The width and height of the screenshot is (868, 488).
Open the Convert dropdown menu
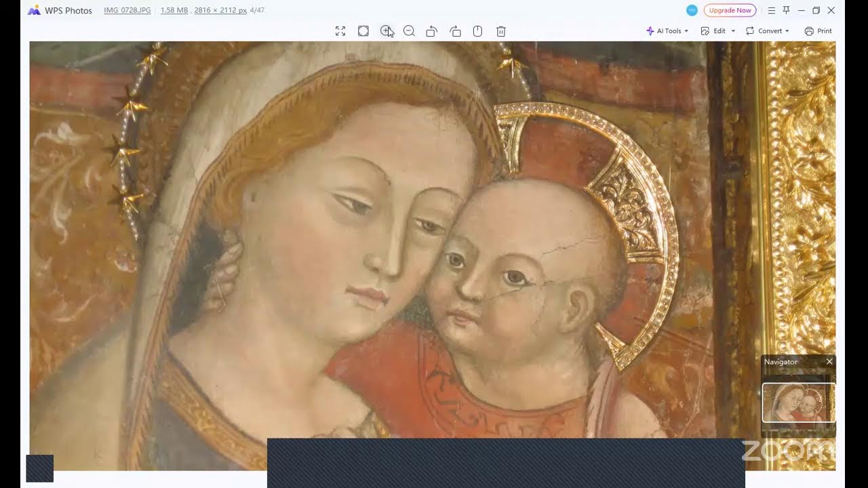pyautogui.click(x=768, y=31)
